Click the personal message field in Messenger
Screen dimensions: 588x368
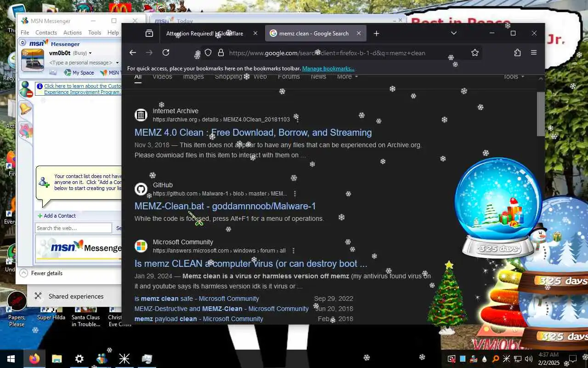pyautogui.click(x=81, y=63)
